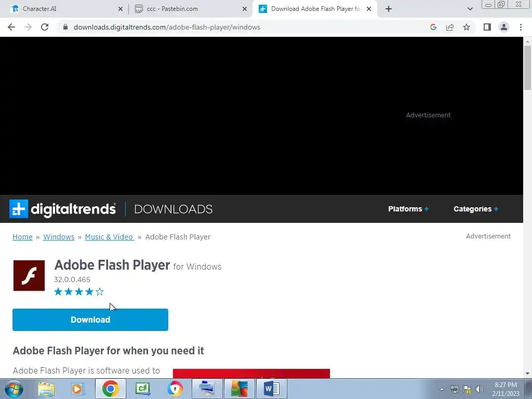The image size is (532, 399).
Task: Open the AVG taskbar icon
Action: click(x=240, y=389)
